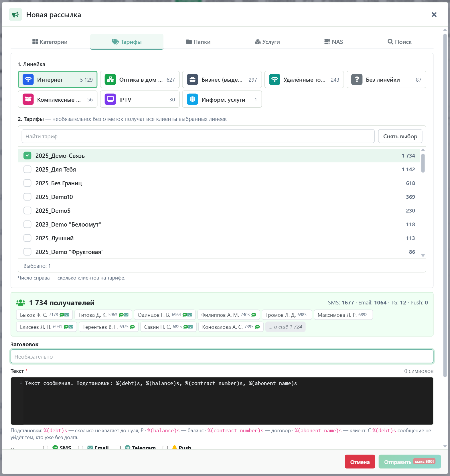Image resolution: width=450 pixels, height=476 pixels.
Task: Switch to the NAS tab
Action: coord(333,42)
